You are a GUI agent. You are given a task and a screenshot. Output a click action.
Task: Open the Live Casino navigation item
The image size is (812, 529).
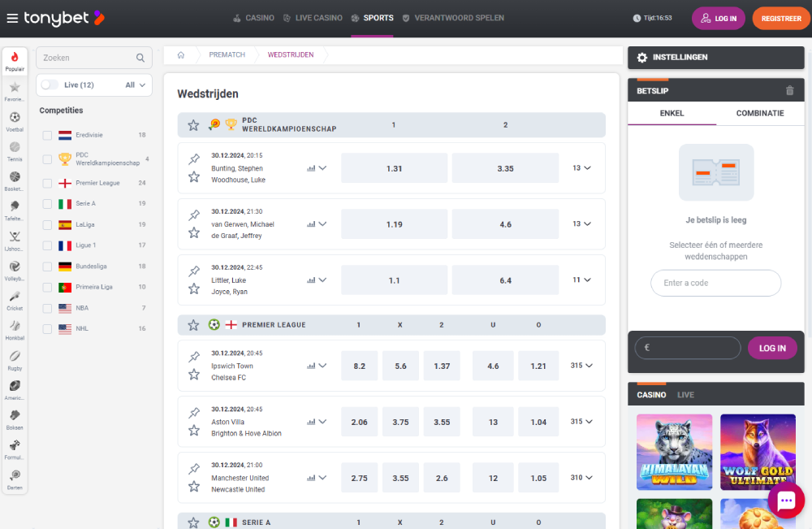pos(313,18)
